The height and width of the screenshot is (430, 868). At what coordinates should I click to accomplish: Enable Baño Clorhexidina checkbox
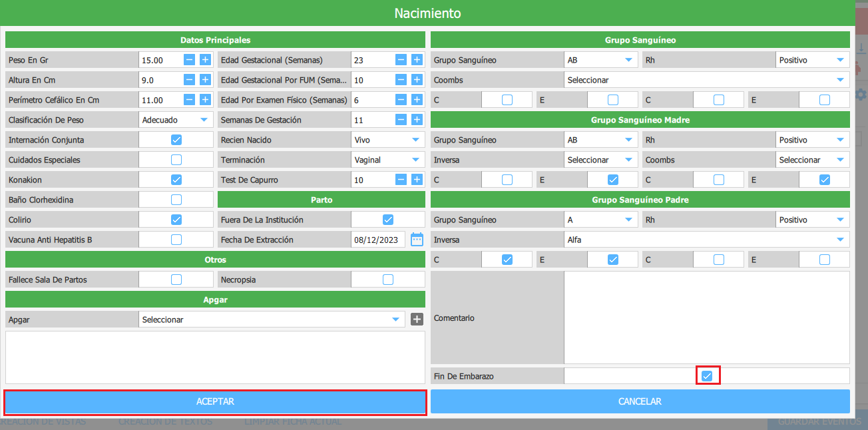tap(176, 200)
